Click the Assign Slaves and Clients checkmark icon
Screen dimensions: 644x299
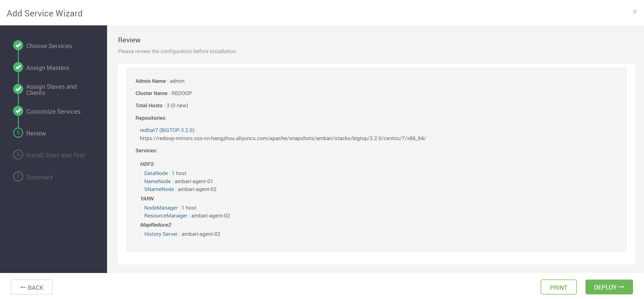pos(18,89)
